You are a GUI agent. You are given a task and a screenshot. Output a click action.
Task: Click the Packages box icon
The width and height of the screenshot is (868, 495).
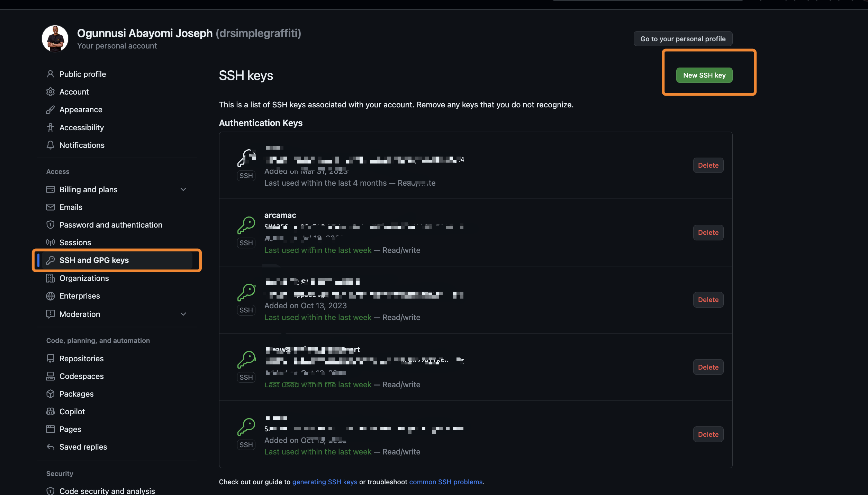point(51,394)
